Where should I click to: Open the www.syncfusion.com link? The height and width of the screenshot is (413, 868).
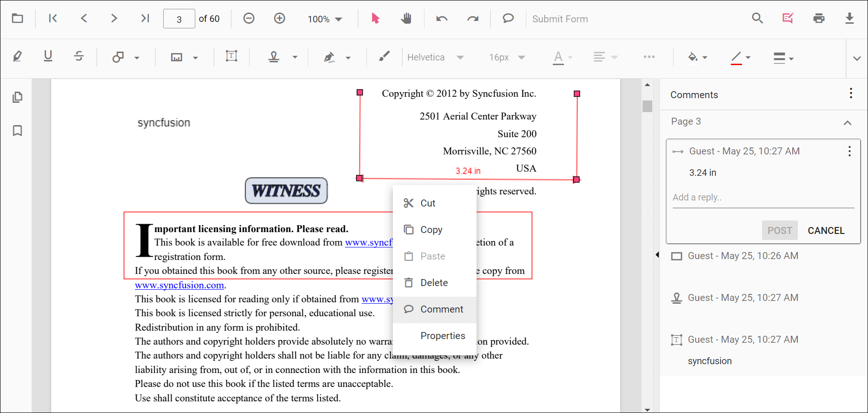click(179, 285)
